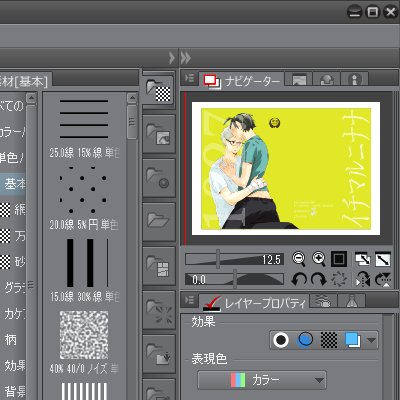Select the folder icon with circle badge
The width and height of the screenshot is (400, 400).
pyautogui.click(x=159, y=178)
